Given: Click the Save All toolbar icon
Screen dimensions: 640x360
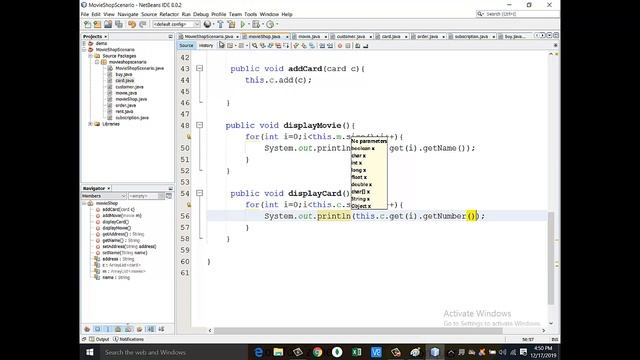Looking at the screenshot, I should pos(119,24).
